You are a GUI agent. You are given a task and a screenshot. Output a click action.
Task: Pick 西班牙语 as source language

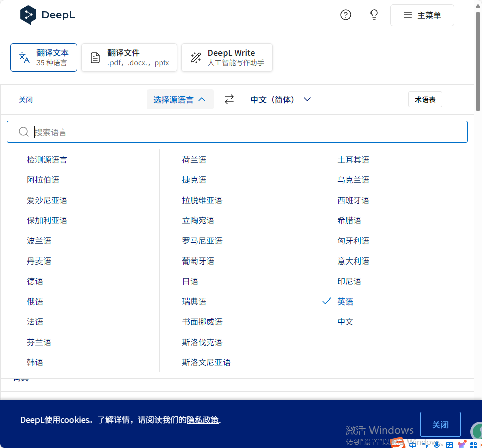tap(353, 200)
